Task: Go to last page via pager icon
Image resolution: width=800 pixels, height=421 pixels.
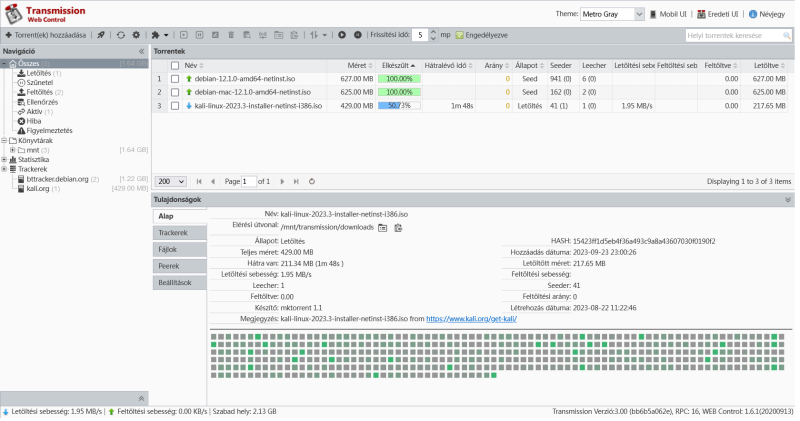Action: pos(296,182)
